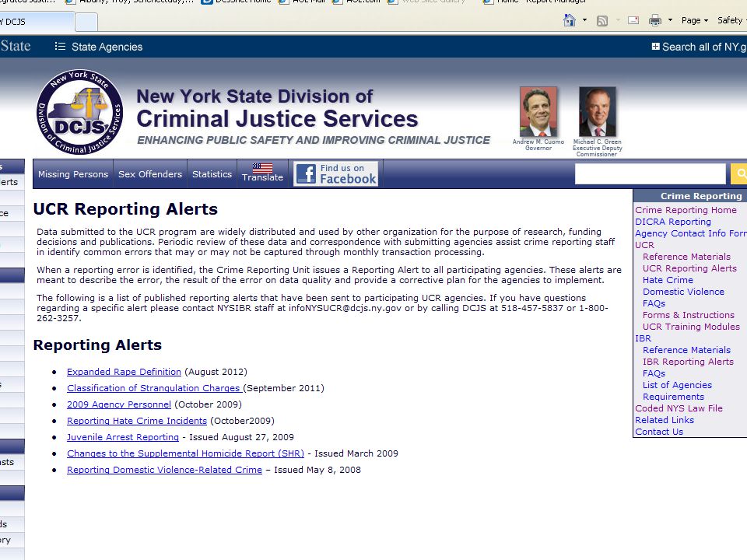This screenshot has width=747, height=560.
Task: Open Reporting Domestic Violence-Related Crime link
Action: pos(164,470)
